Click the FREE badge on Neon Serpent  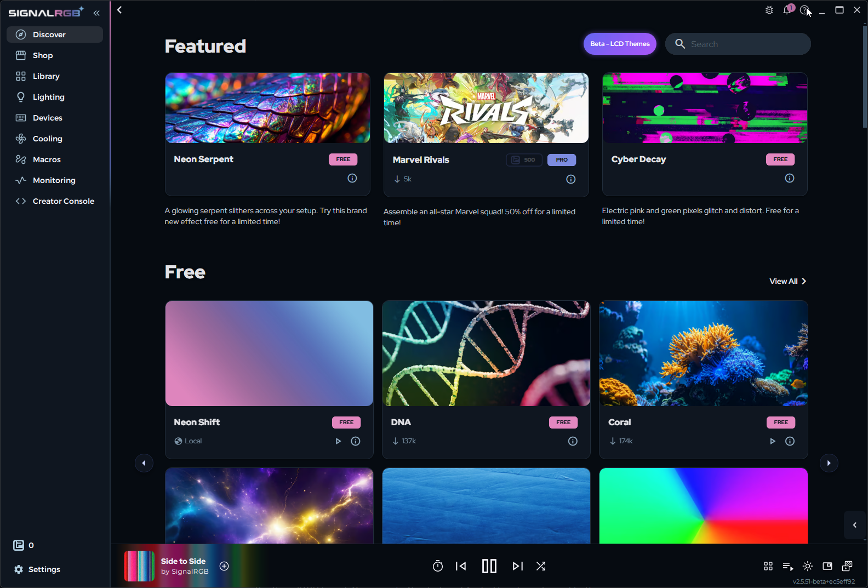[x=343, y=159]
